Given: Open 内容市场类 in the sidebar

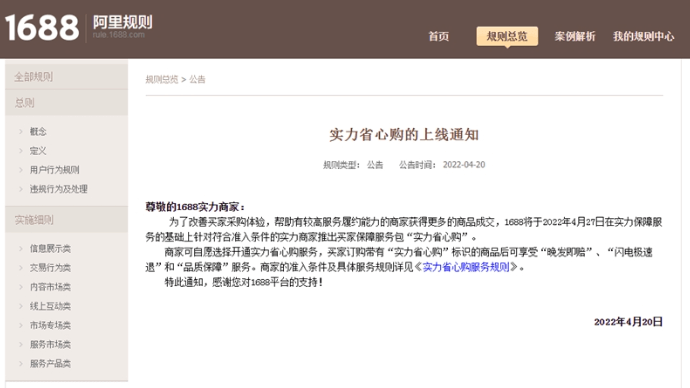Looking at the screenshot, I should [50, 287].
